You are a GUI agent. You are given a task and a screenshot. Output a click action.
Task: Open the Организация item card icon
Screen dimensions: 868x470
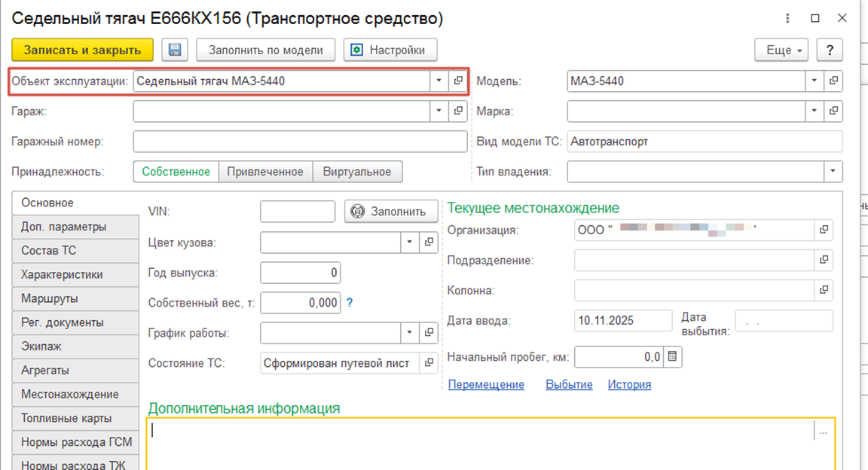point(824,230)
